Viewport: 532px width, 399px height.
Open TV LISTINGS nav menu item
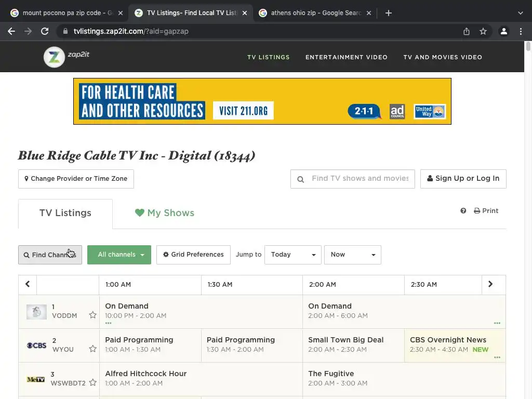269,57
